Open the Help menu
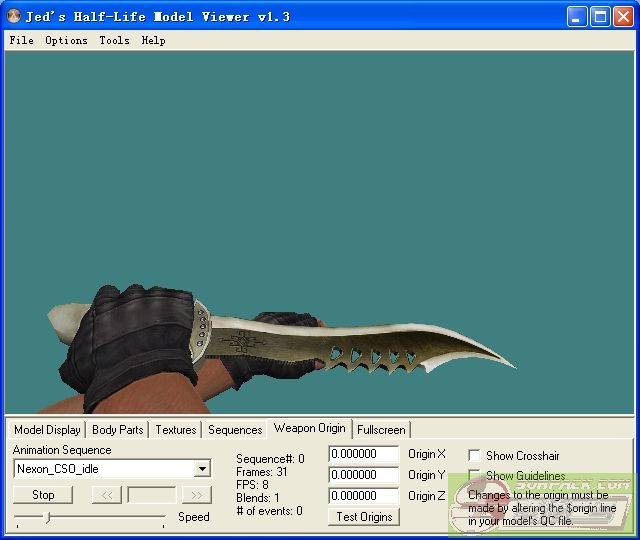Viewport: 640px width, 540px height. [153, 41]
